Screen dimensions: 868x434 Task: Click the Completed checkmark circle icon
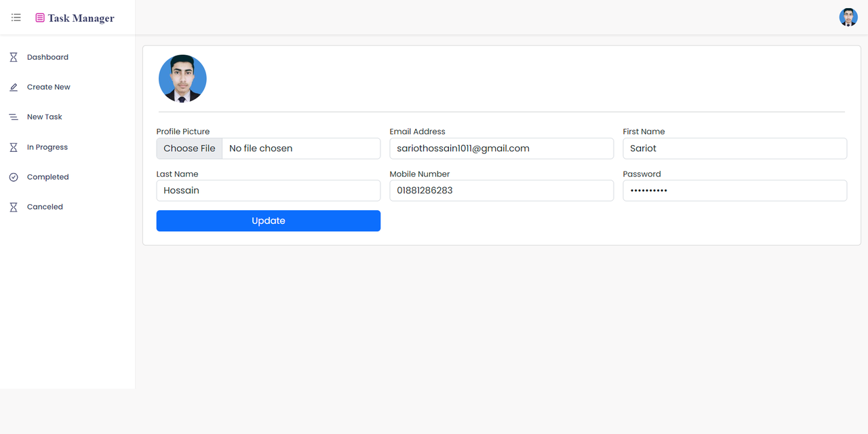[14, 177]
